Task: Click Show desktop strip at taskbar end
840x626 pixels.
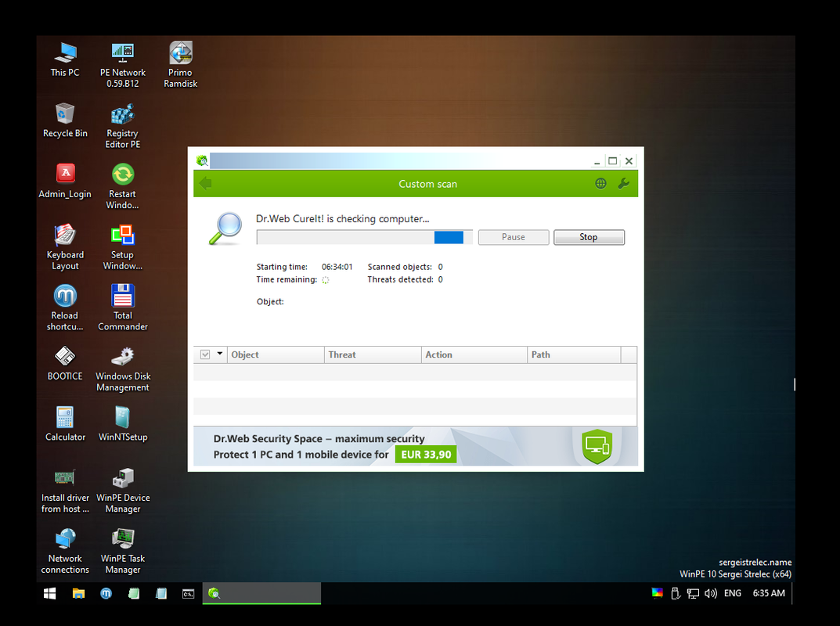Action: 793,593
